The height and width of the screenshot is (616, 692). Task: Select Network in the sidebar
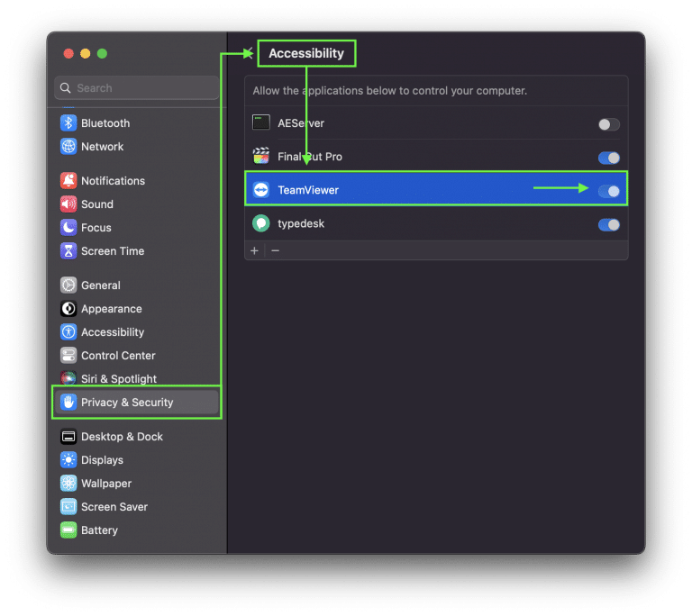pos(137,147)
